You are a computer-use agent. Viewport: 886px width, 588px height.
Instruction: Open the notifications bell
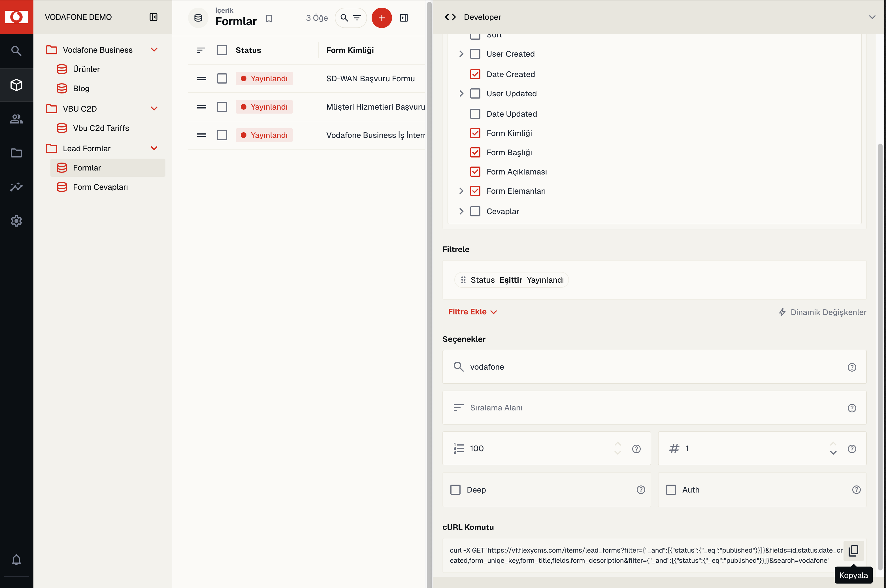point(16,559)
